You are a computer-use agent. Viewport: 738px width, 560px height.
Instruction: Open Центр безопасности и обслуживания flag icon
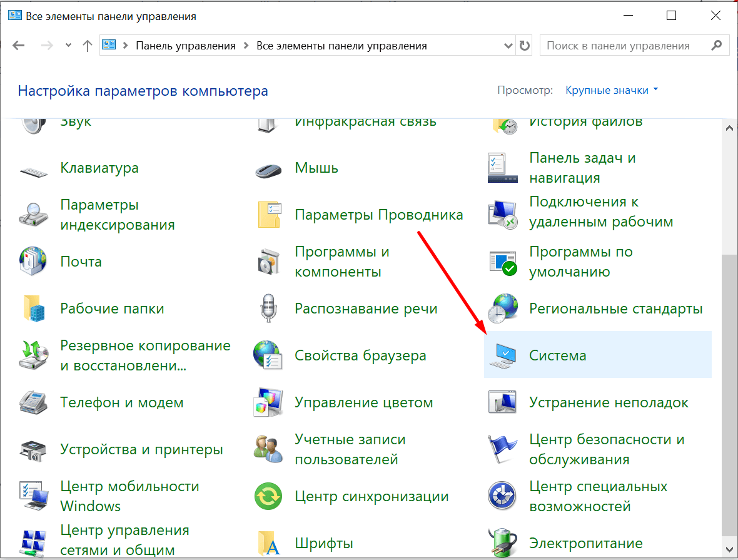(502, 449)
